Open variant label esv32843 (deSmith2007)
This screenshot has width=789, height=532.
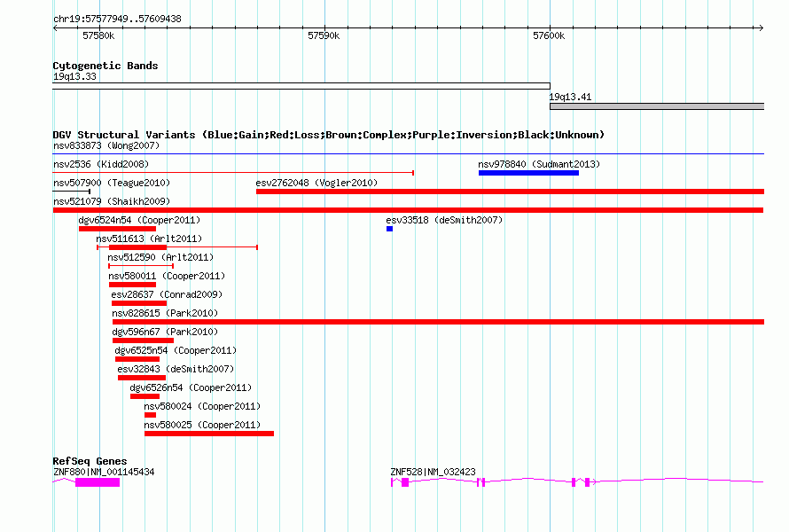176,369
